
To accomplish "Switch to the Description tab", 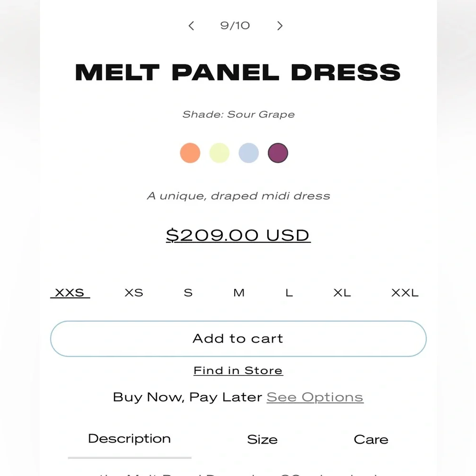I will 129,439.
